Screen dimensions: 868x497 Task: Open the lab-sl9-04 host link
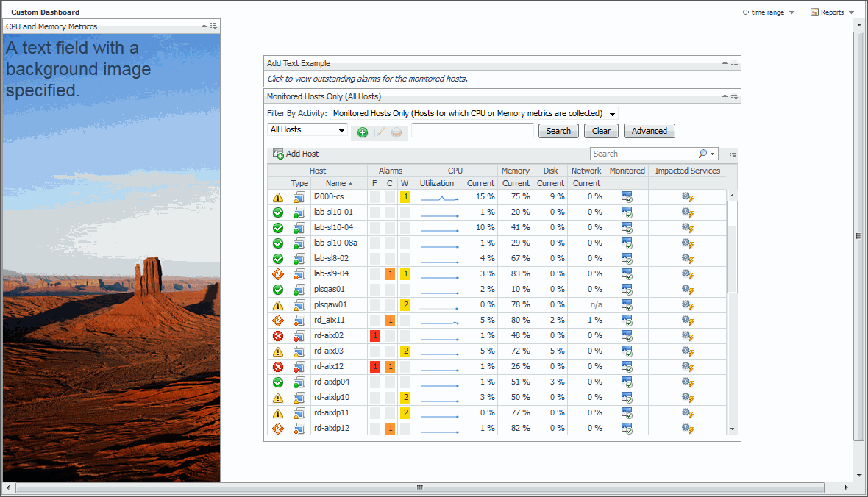(x=331, y=273)
